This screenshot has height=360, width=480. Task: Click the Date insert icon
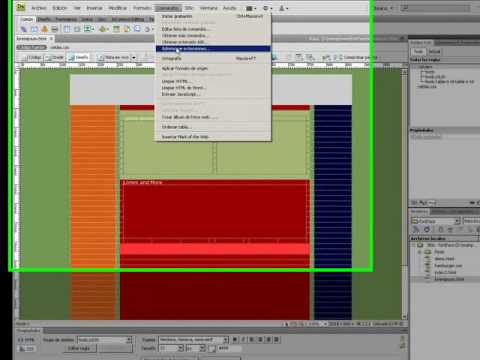(x=116, y=29)
